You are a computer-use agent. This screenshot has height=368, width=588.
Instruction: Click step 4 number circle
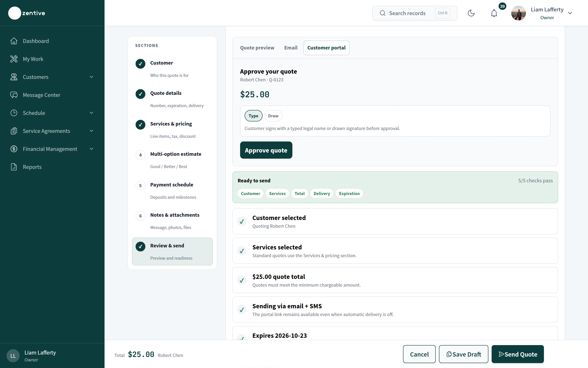click(x=140, y=155)
